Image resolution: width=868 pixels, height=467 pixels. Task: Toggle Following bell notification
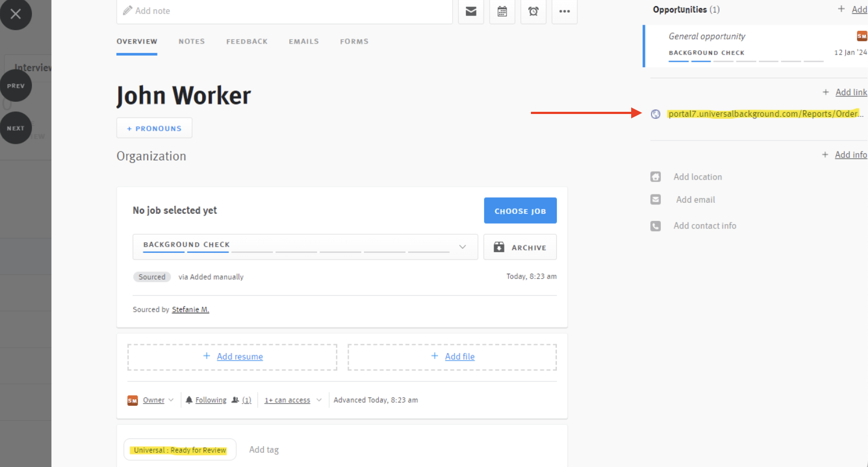pos(206,400)
